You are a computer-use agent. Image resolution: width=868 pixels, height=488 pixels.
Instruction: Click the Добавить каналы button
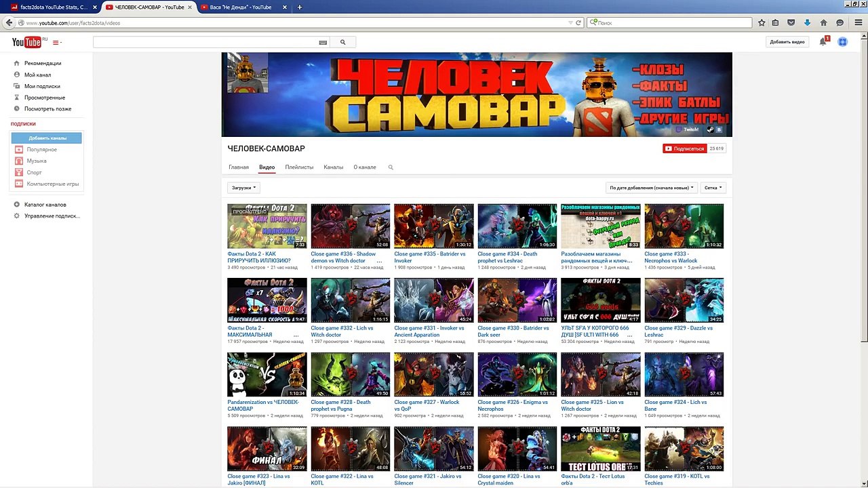click(x=47, y=138)
